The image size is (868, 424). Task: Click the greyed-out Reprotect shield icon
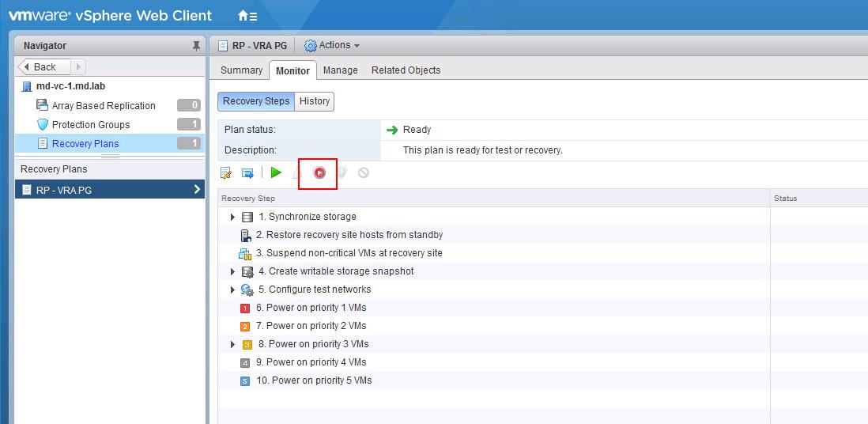click(342, 173)
